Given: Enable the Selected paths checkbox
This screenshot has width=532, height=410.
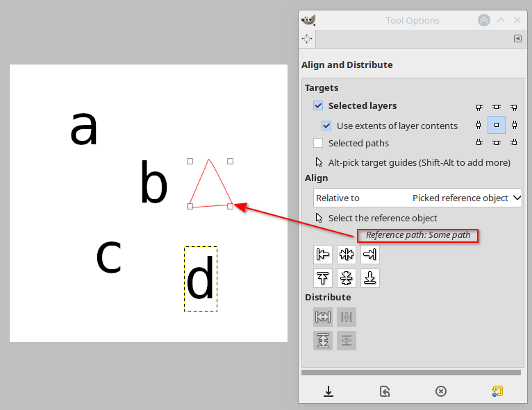Looking at the screenshot, I should tap(318, 143).
